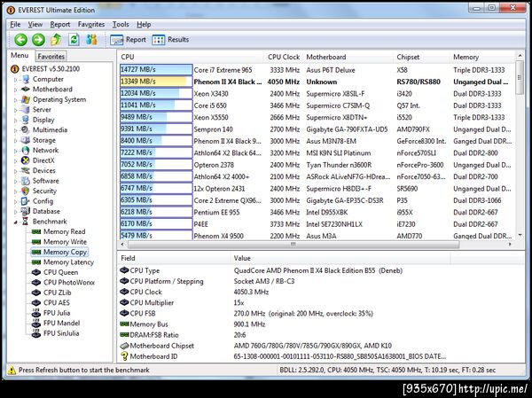This screenshot has width=532, height=398.
Task: Expand the Display tree node
Action: click(15, 121)
